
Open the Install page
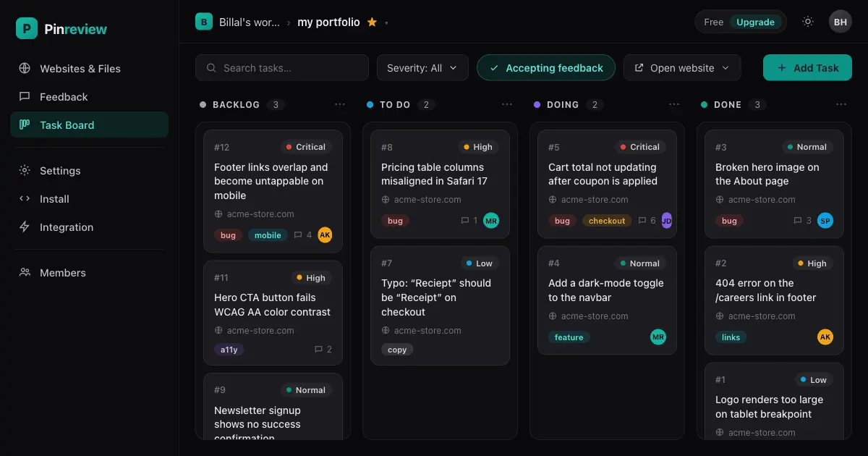pyautogui.click(x=89, y=199)
